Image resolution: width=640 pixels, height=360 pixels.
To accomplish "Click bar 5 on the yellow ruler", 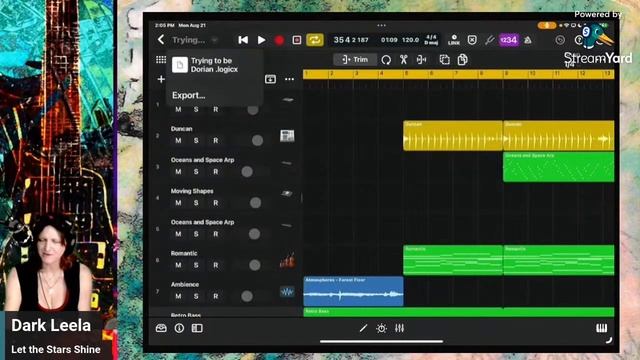I will coord(406,74).
